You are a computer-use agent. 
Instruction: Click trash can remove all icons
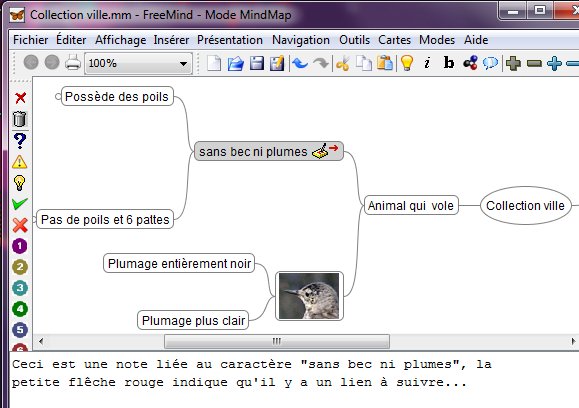click(20, 119)
